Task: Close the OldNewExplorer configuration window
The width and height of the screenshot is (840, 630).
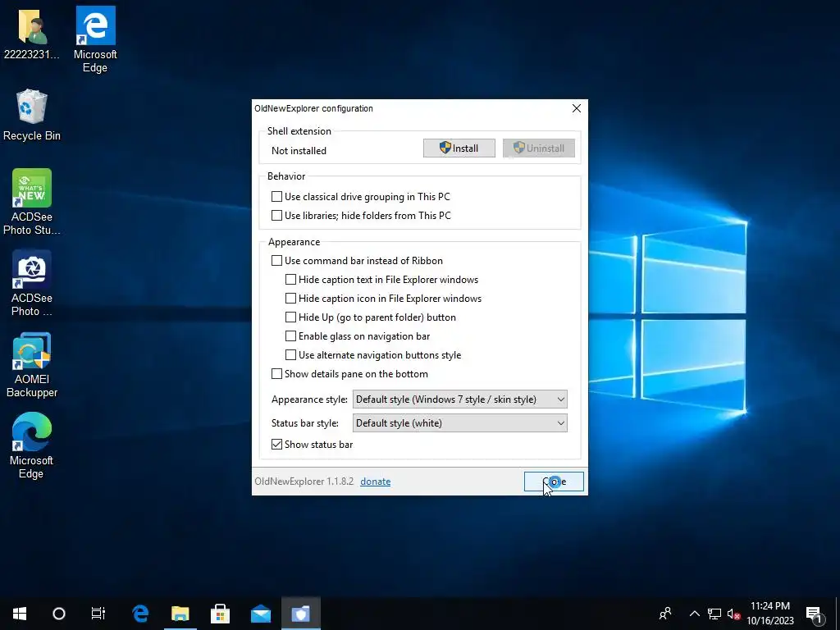Action: pos(577,108)
